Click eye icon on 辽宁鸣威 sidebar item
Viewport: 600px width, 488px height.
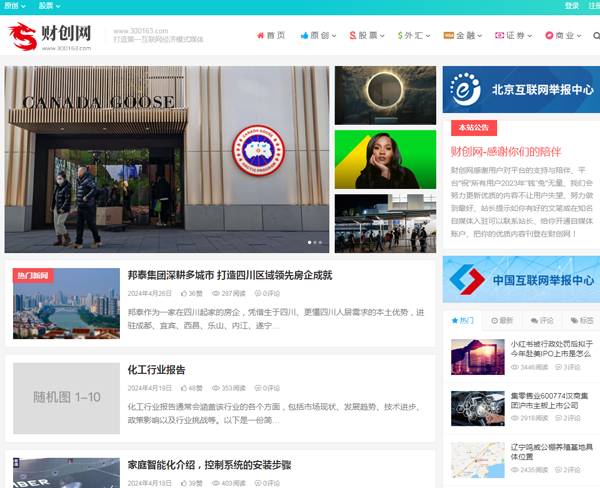click(515, 470)
